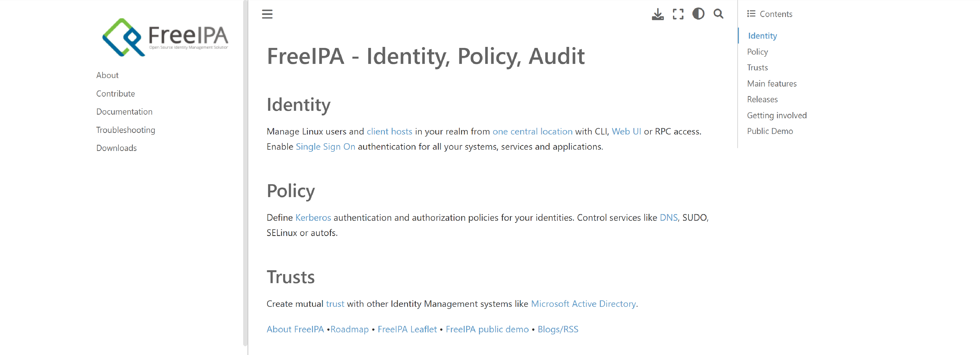The width and height of the screenshot is (980, 355).
Task: Open the FreeIPA public demo link
Action: [487, 329]
